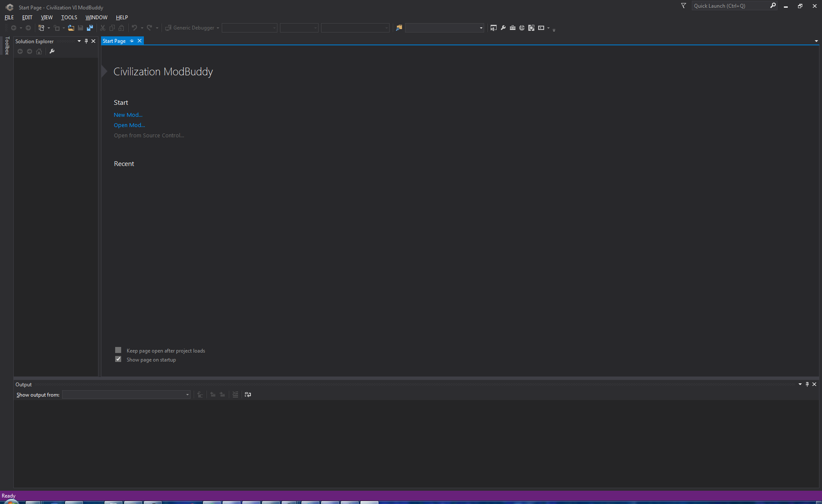
Task: Click the Open Mod... link
Action: pyautogui.click(x=129, y=125)
